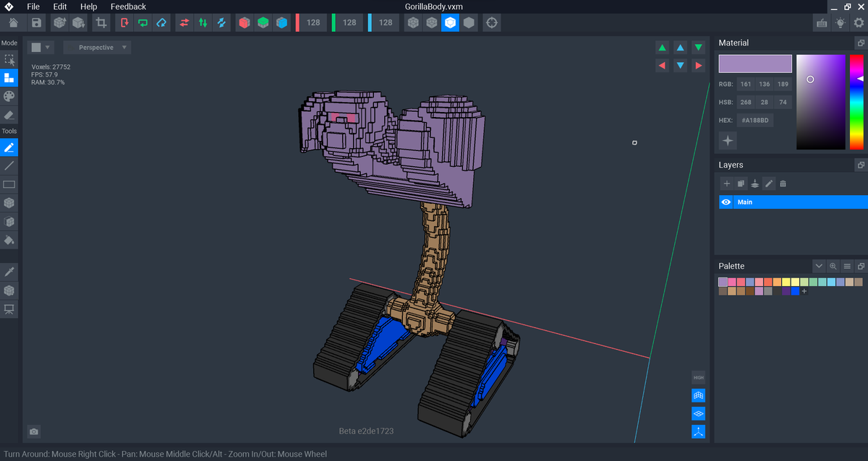This screenshot has width=868, height=461.
Task: Select the paint bucket fill tool
Action: (9, 240)
